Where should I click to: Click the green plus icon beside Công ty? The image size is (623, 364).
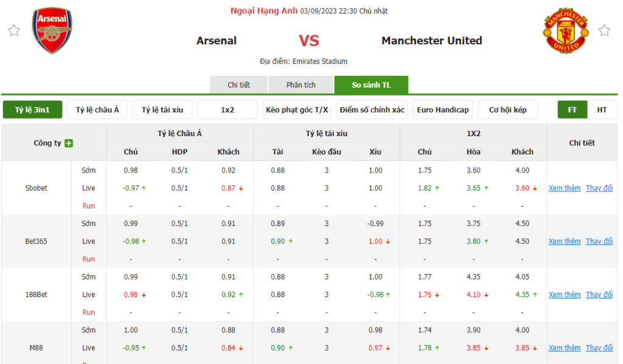click(69, 143)
